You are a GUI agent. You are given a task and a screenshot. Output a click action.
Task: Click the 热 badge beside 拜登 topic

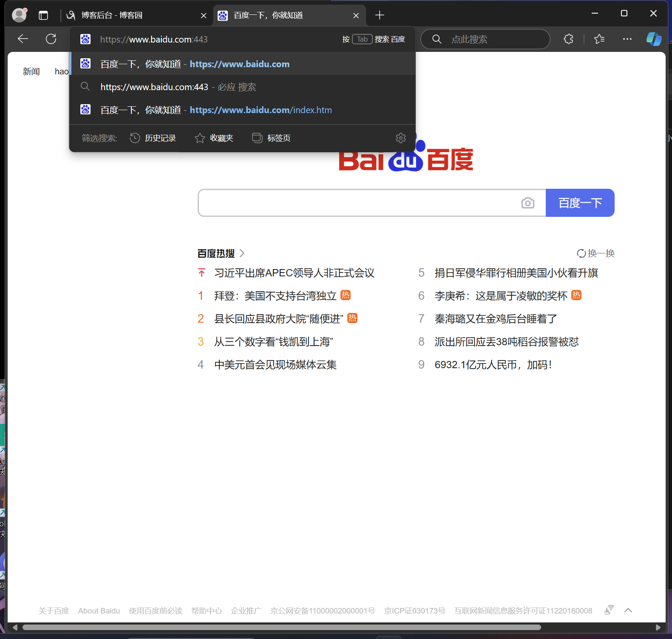click(x=346, y=295)
